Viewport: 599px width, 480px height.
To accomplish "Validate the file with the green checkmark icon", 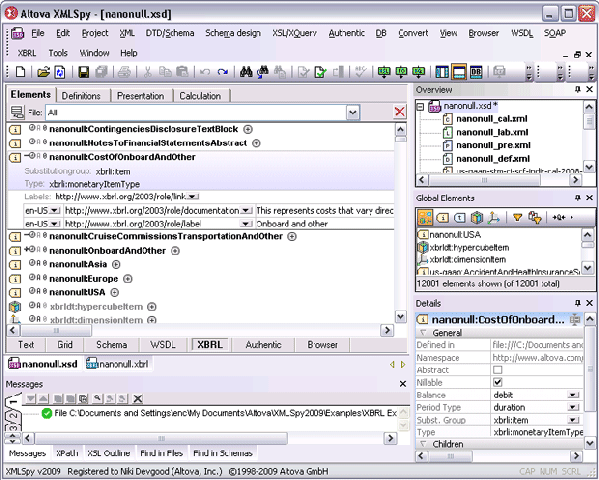I will click(x=320, y=72).
